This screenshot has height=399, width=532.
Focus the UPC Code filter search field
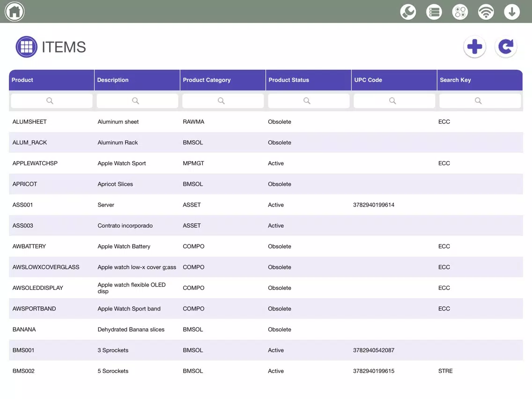[394, 101]
